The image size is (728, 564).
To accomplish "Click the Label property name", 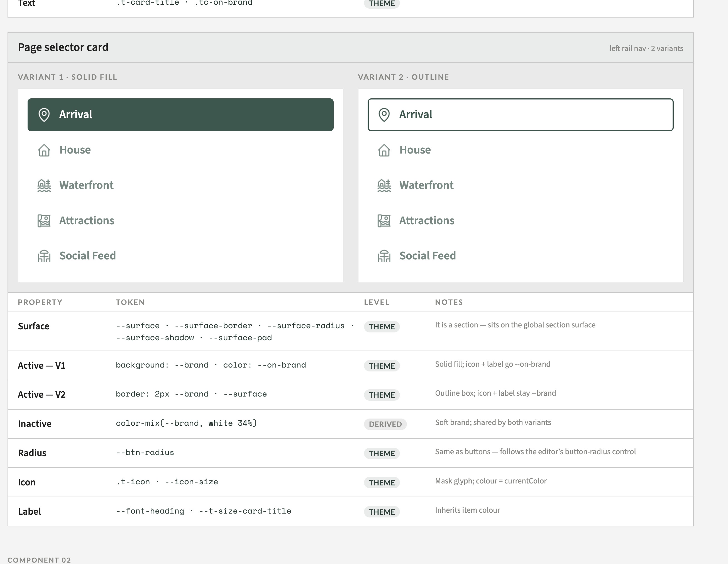I will 29,512.
